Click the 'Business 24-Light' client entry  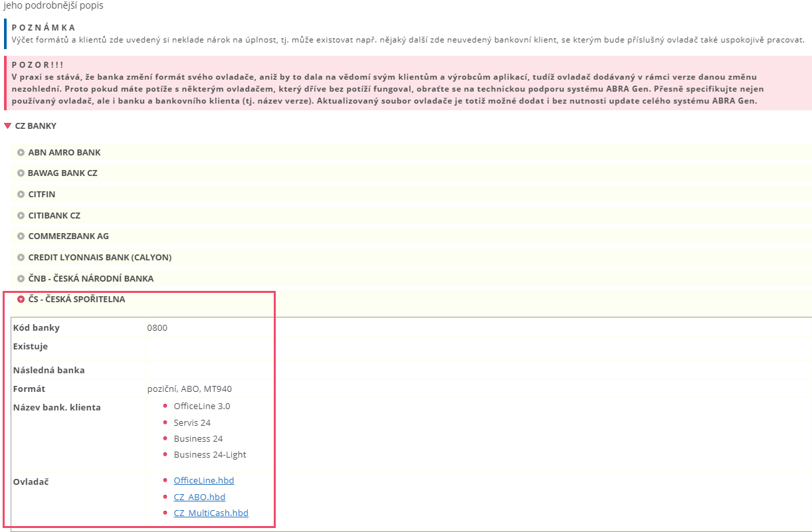210,455
